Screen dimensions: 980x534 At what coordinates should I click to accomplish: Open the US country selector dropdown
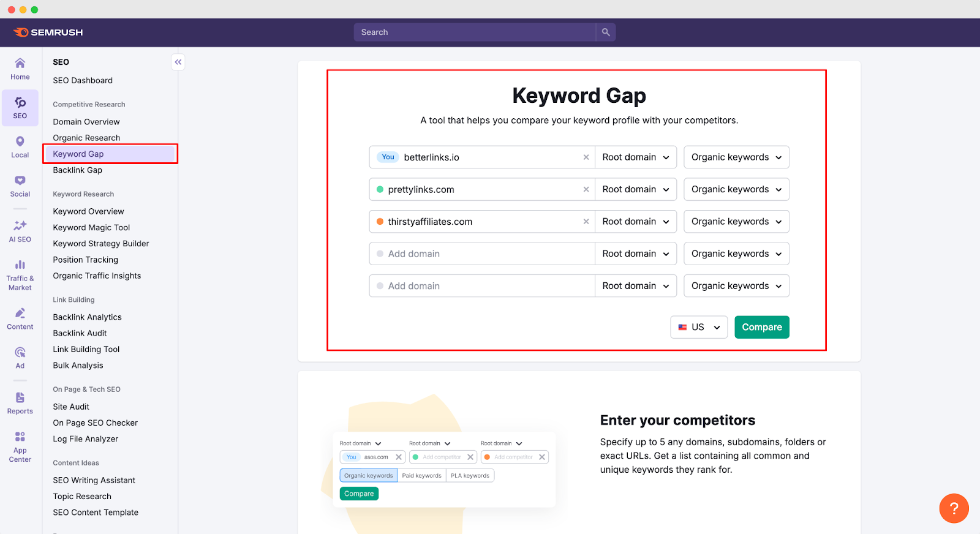(698, 326)
